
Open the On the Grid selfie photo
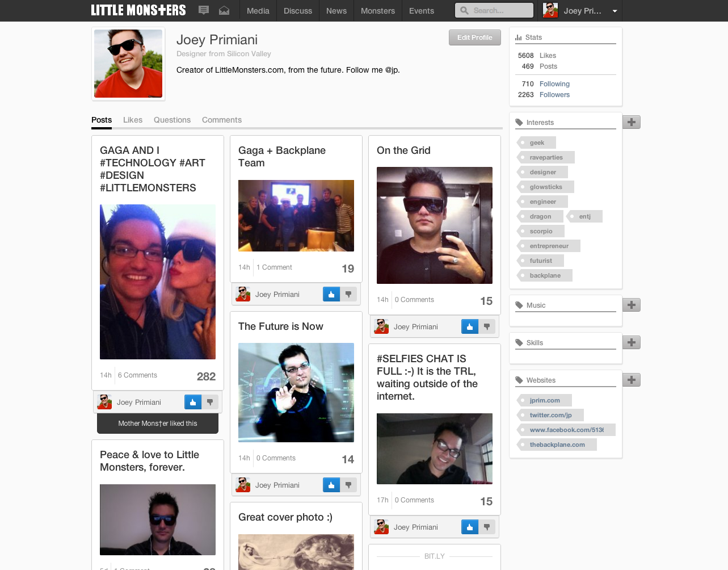[x=434, y=225]
